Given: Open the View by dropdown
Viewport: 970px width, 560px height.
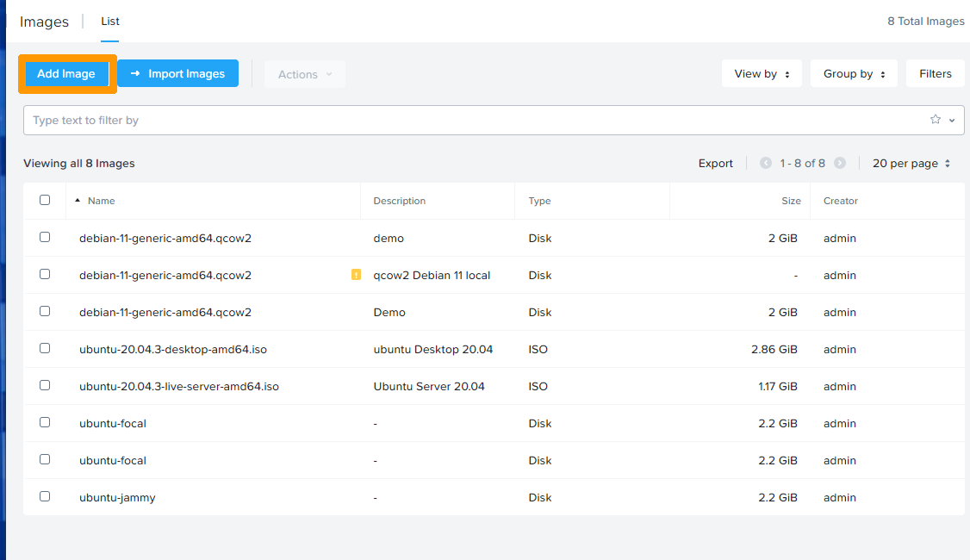Looking at the screenshot, I should point(761,73).
